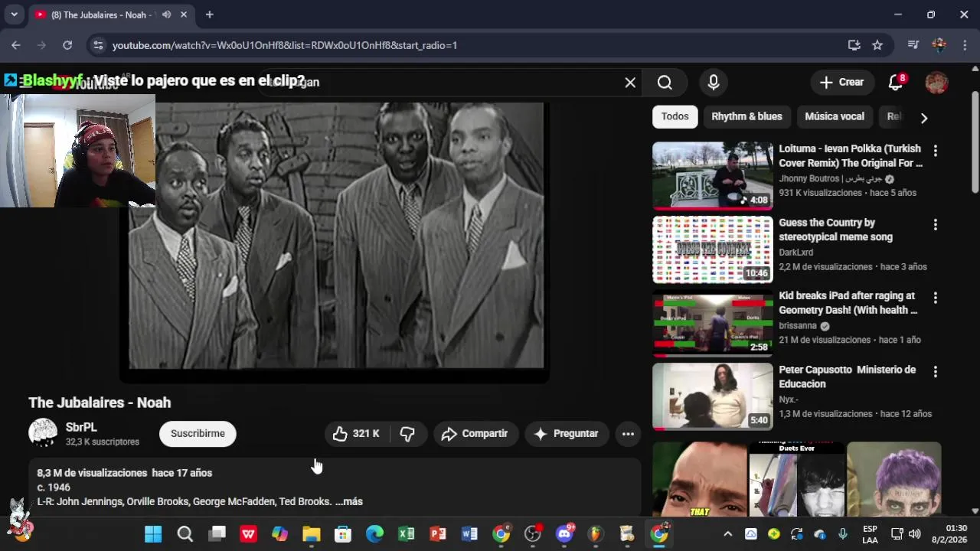Viewport: 980px width, 551px height.
Task: Launch WPS Office from taskbar
Action: (x=249, y=534)
